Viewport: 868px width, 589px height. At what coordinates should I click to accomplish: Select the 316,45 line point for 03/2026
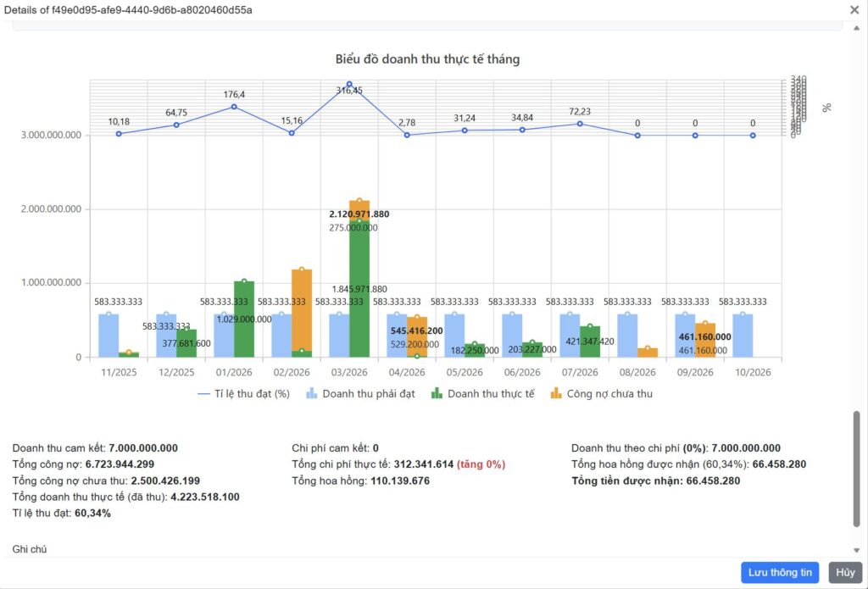349,84
